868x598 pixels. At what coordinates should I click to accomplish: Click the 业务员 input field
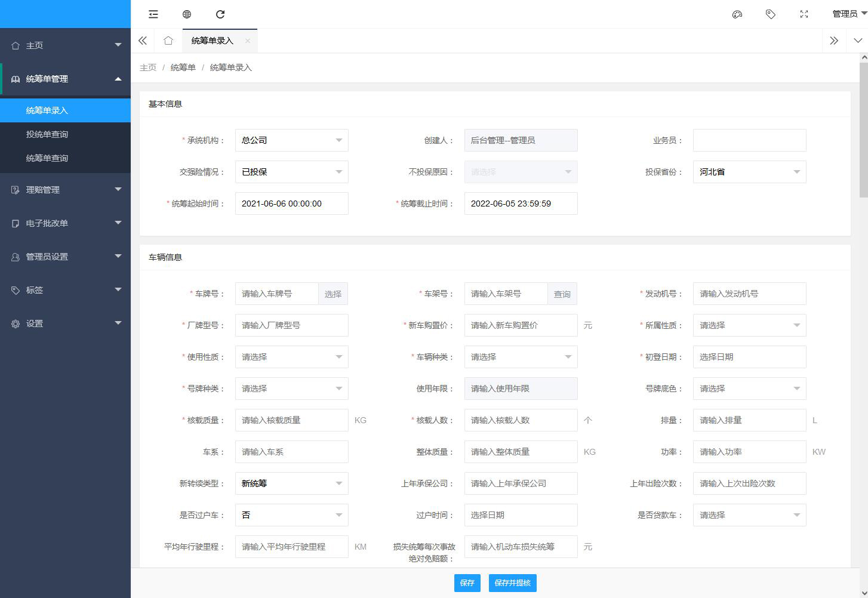[x=750, y=140]
